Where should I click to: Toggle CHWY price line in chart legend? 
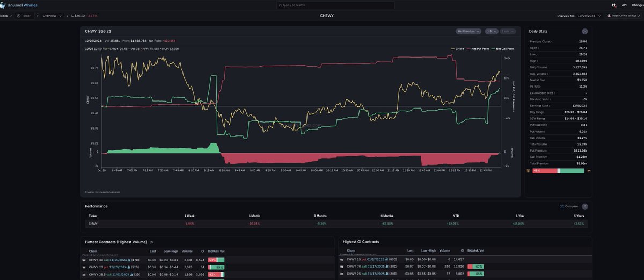click(457, 49)
